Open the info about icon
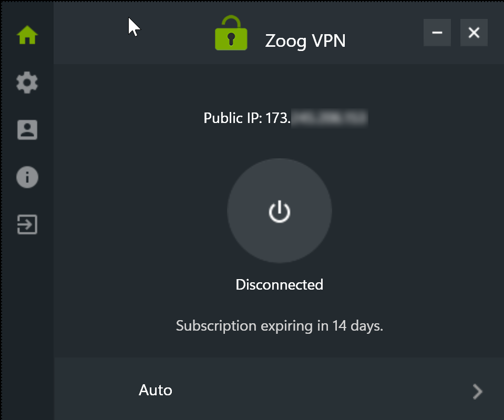 tap(27, 177)
